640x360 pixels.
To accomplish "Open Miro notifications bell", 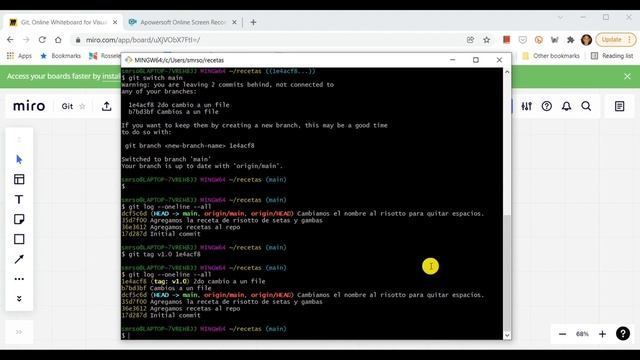I will 566,106.
